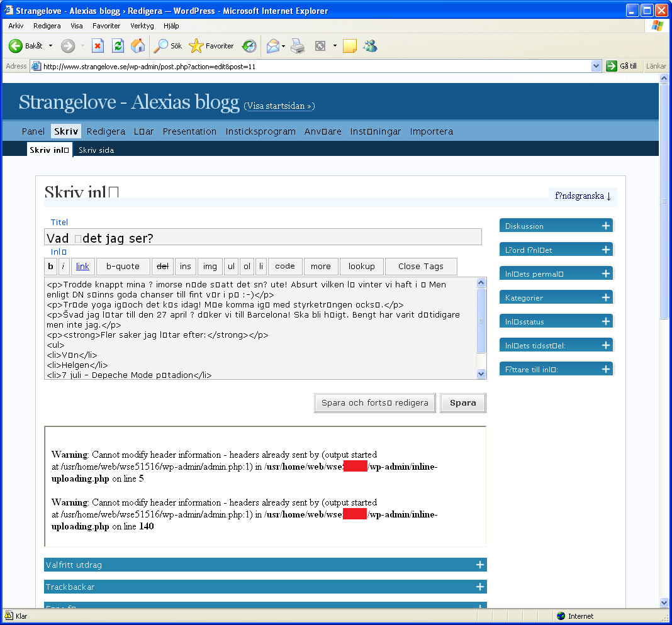Click the Länkar toolbar label
Image resolution: width=672 pixels, height=625 pixels.
(x=656, y=66)
